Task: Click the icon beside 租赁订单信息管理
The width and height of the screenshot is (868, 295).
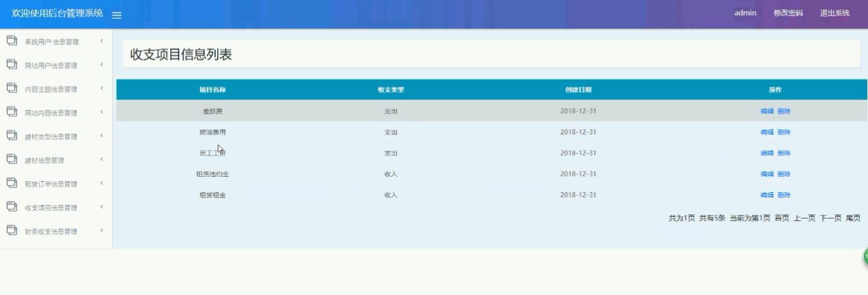Action: pyautogui.click(x=11, y=183)
